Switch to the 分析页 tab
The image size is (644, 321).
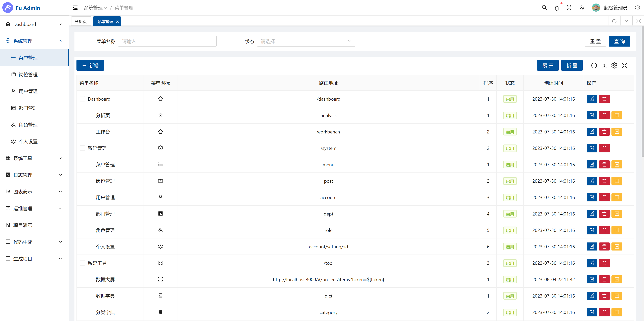tap(81, 21)
